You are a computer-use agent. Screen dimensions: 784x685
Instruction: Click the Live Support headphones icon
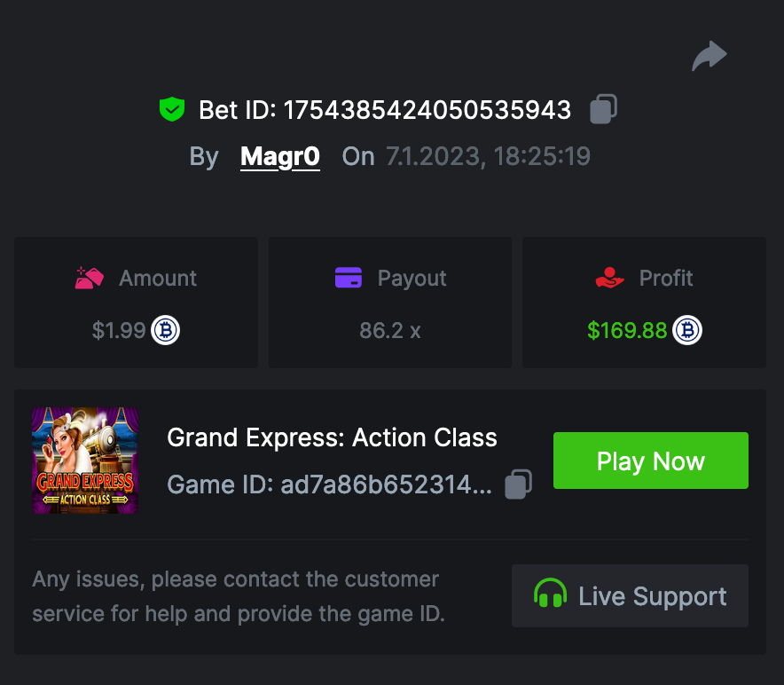pyautogui.click(x=550, y=594)
